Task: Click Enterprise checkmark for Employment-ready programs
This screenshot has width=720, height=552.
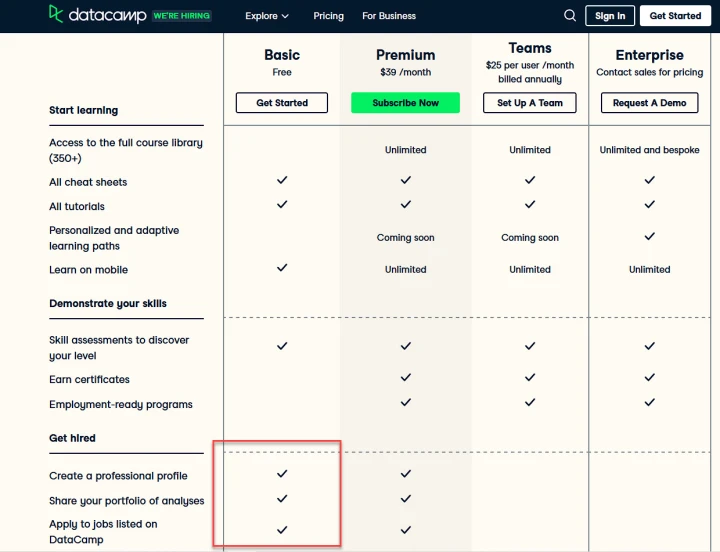Action: coord(649,402)
